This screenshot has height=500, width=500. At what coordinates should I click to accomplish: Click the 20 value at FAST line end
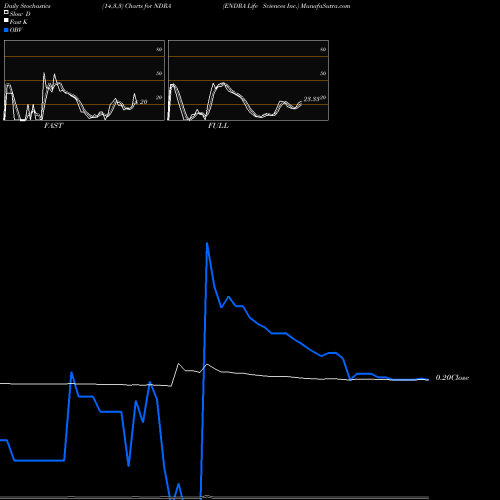(x=143, y=102)
